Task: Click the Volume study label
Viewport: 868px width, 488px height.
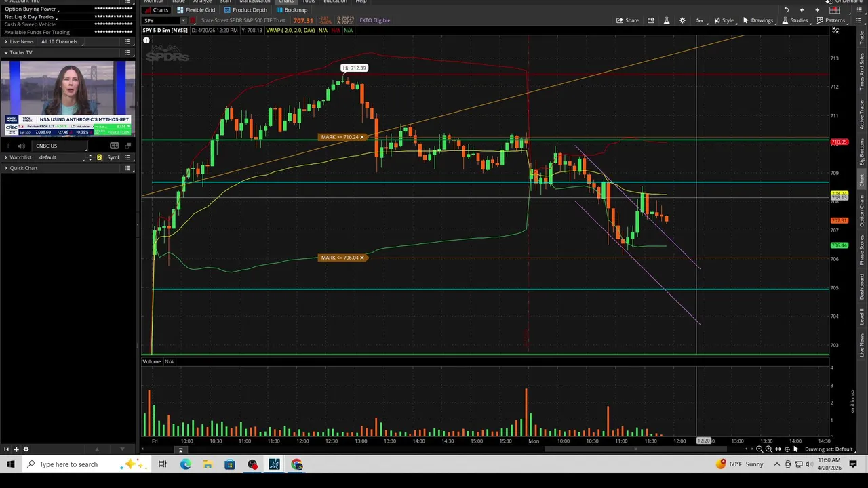Action: click(x=152, y=361)
